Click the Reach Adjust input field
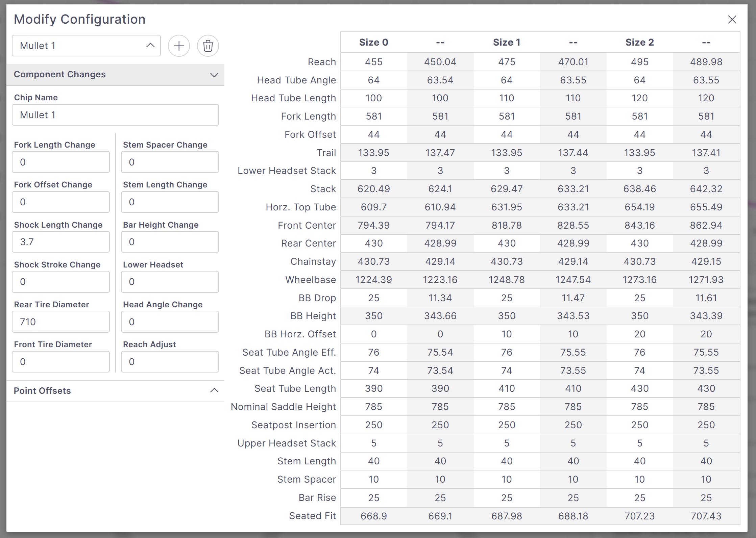The image size is (756, 538). click(170, 362)
